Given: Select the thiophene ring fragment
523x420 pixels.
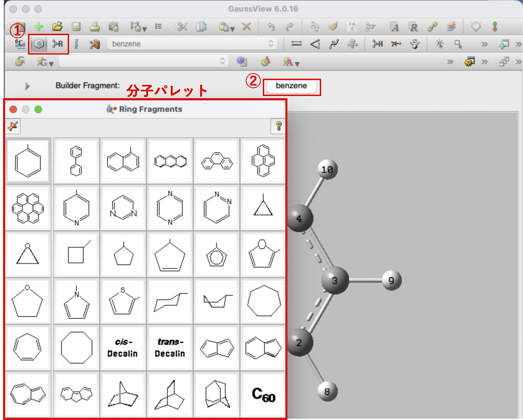Looking at the screenshot, I should pos(123,301).
